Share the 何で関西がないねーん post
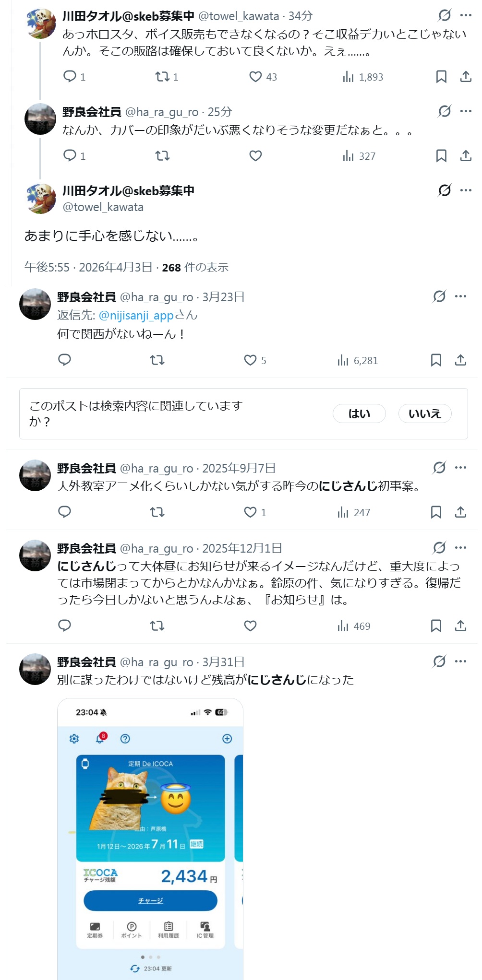This screenshot has height=980, width=482. (460, 360)
